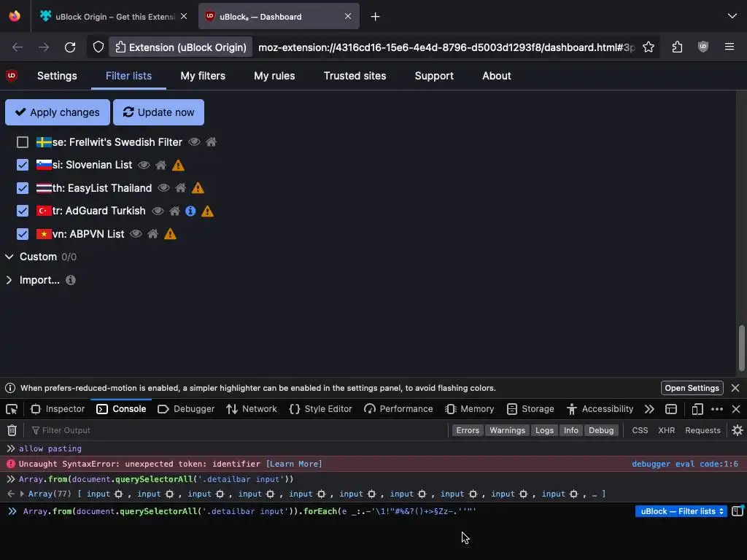Show more DevTools tools chevron
Screen dimensions: 747x560
coord(649,409)
